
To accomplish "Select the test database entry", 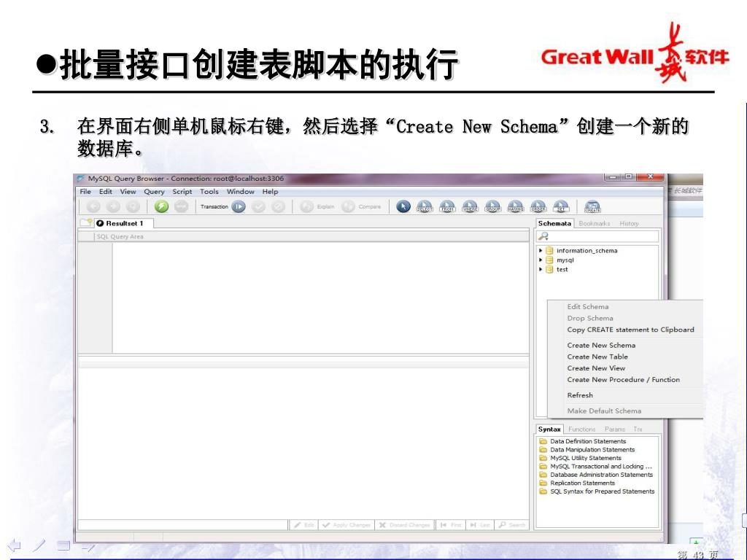I will point(562,270).
